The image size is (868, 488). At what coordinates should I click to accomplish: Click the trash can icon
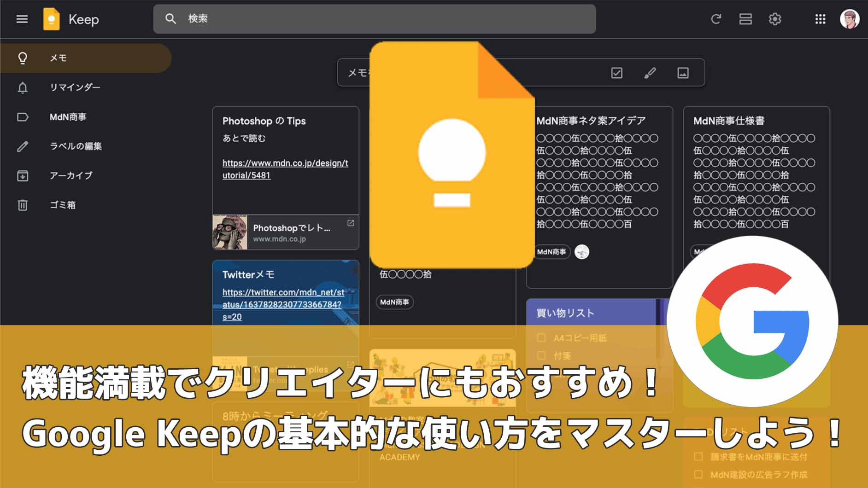tap(23, 205)
